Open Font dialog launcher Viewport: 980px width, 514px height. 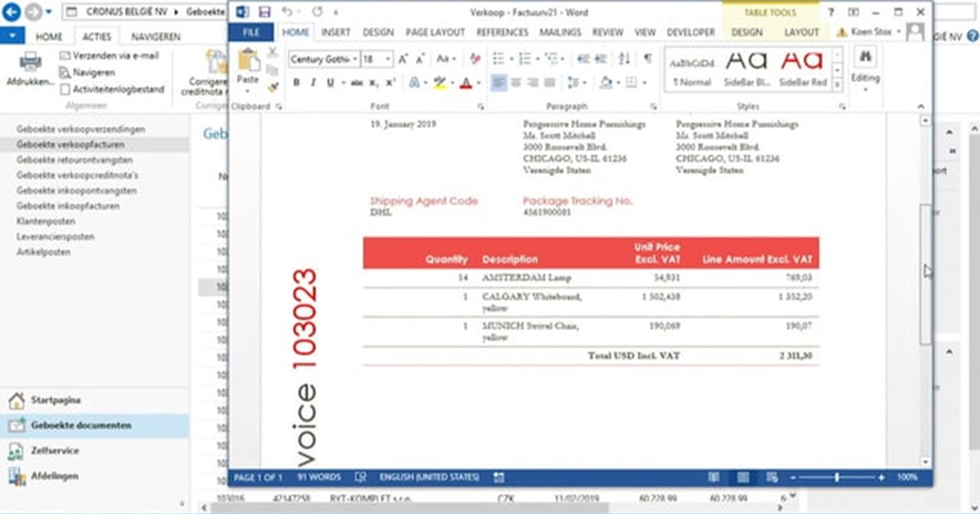tap(482, 107)
